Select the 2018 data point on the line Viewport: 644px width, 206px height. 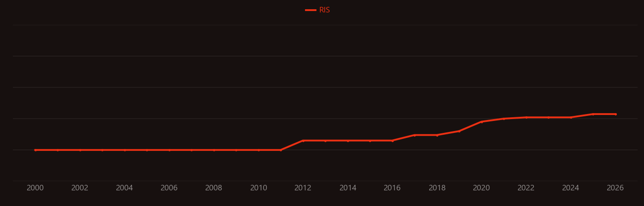[x=437, y=135]
